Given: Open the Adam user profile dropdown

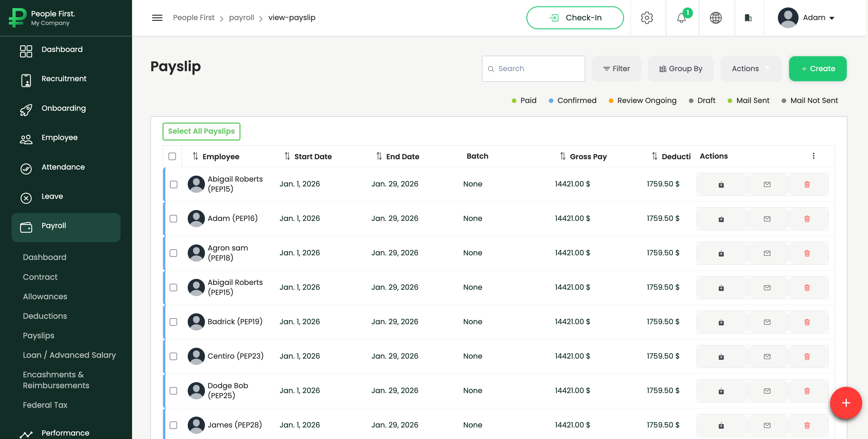Looking at the screenshot, I should click(806, 18).
